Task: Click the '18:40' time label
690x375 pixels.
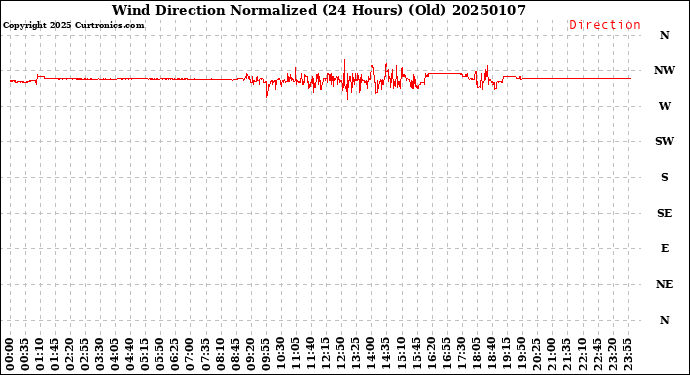Action: tap(492, 355)
